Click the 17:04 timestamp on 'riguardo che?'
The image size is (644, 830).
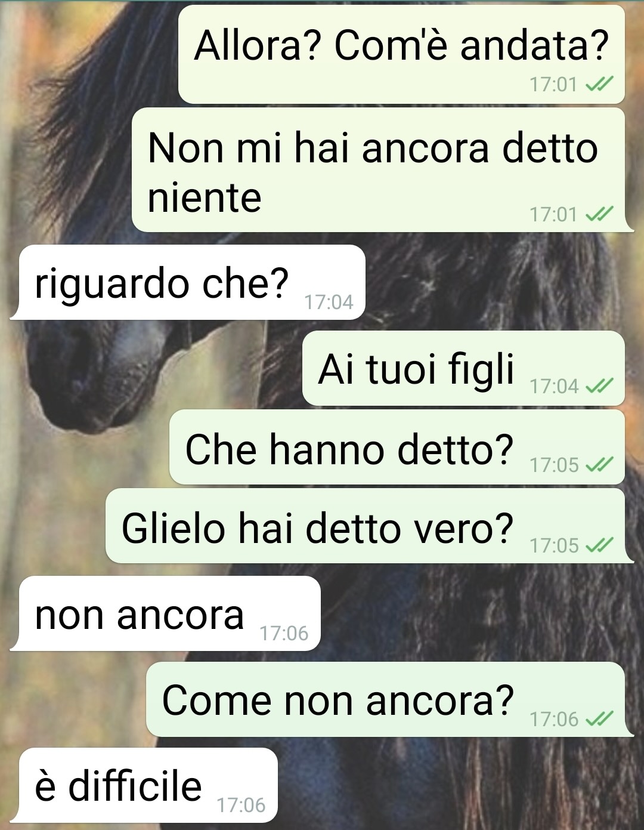click(x=329, y=303)
